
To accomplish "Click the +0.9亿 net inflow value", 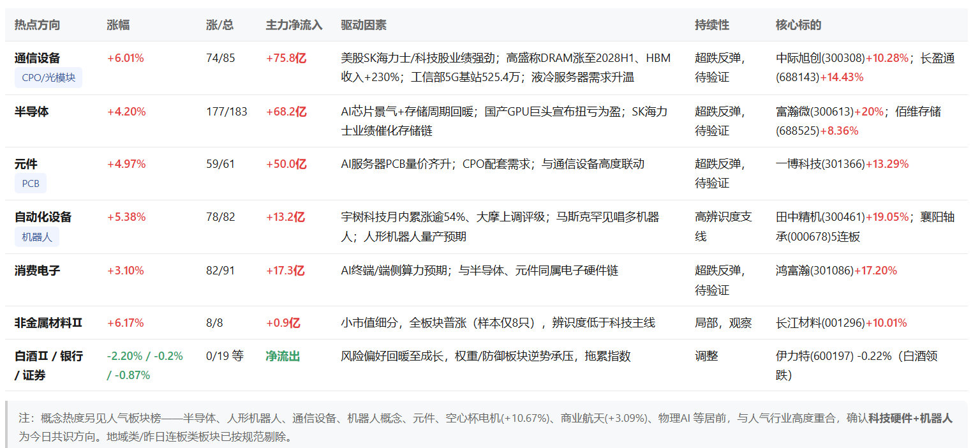I will [283, 323].
